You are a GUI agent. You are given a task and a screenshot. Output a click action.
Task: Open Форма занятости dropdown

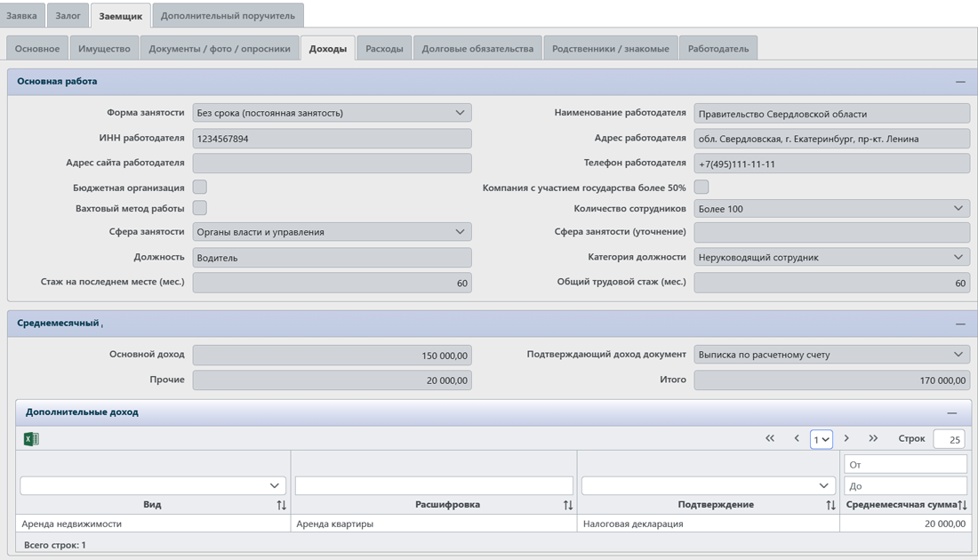tap(332, 113)
